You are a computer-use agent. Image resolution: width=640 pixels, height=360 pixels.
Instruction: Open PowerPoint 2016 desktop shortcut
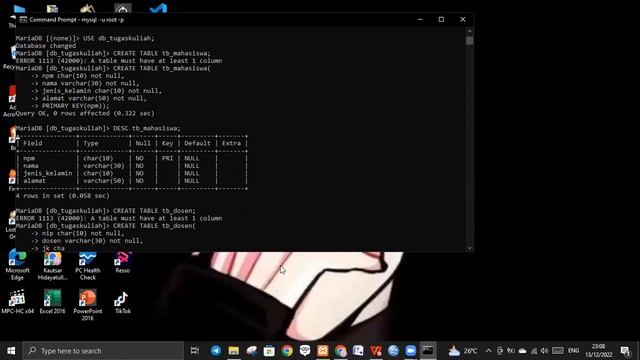[87, 305]
